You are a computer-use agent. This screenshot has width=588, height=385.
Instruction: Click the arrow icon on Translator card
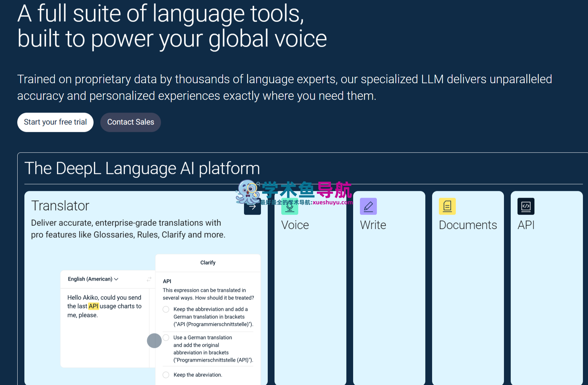[252, 207]
